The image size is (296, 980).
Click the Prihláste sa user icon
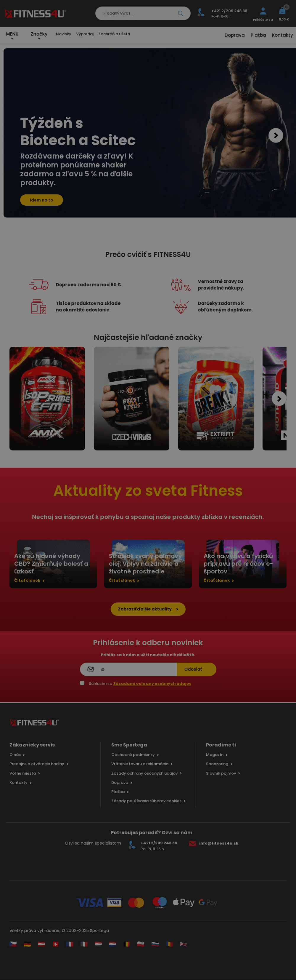(x=263, y=11)
